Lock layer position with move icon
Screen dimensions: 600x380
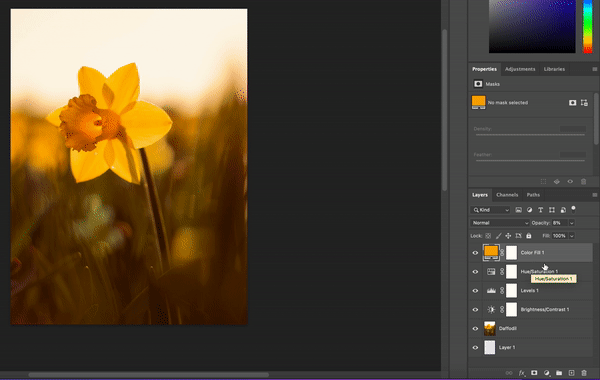(508, 236)
